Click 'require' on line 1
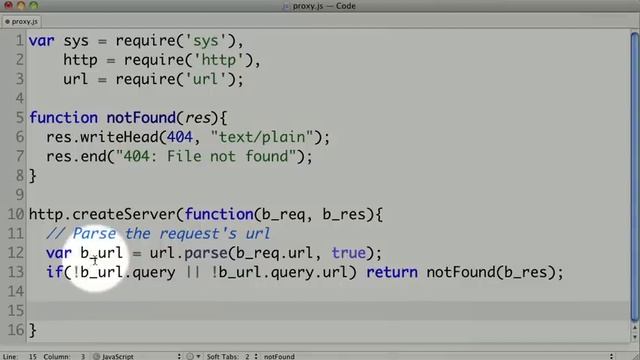Image resolution: width=640 pixels, height=360 pixels. coord(146,41)
